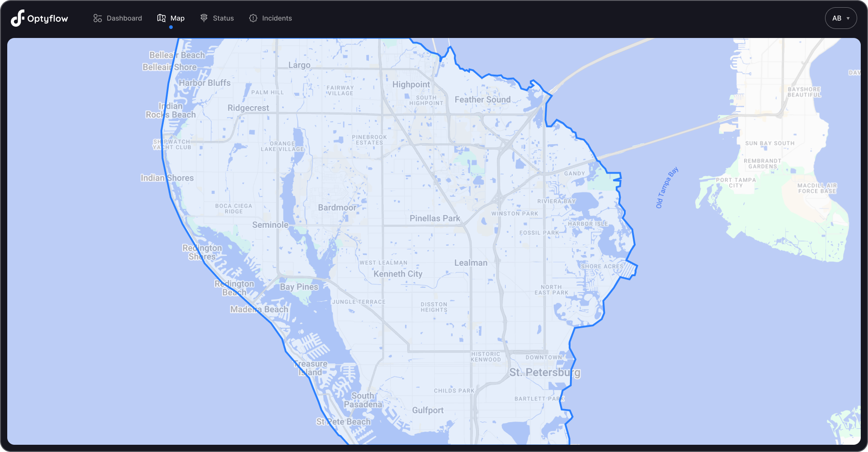Click the Status traffic-light icon
868x452 pixels.
coord(203,18)
